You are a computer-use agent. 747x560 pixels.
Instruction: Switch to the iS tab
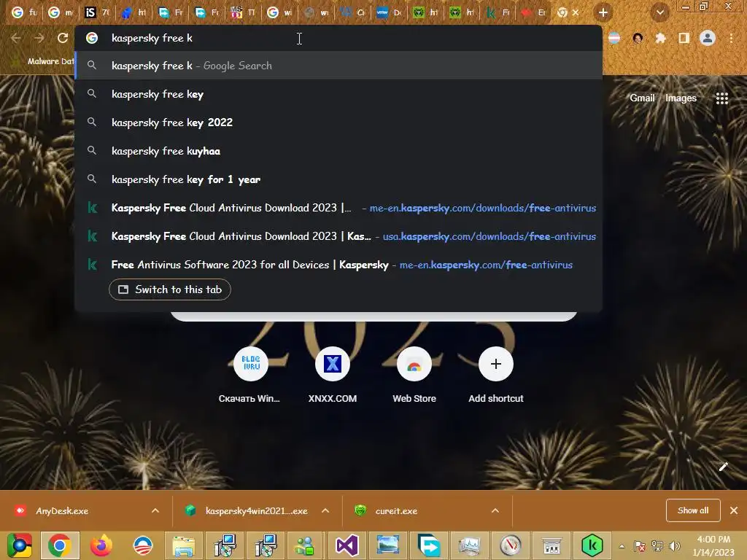pos(97,12)
